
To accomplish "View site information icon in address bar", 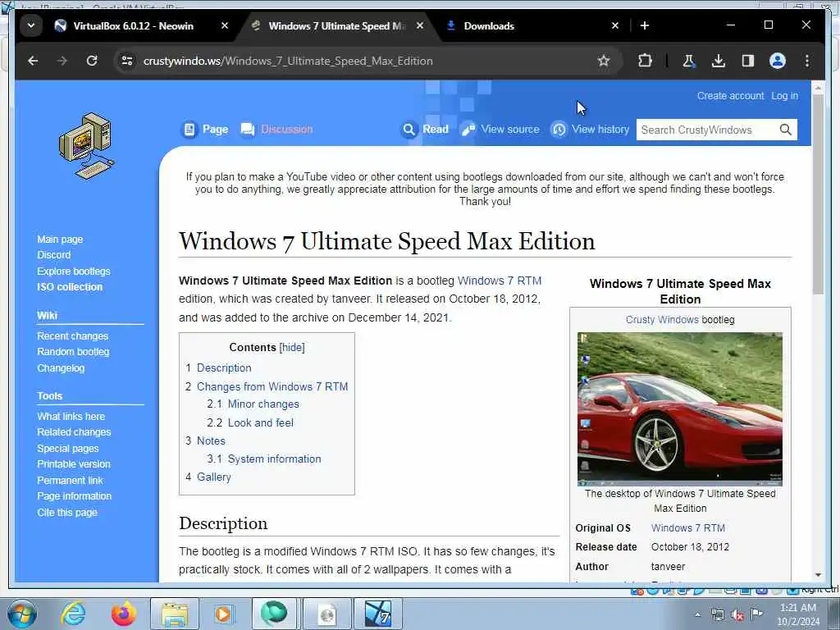I will (127, 61).
